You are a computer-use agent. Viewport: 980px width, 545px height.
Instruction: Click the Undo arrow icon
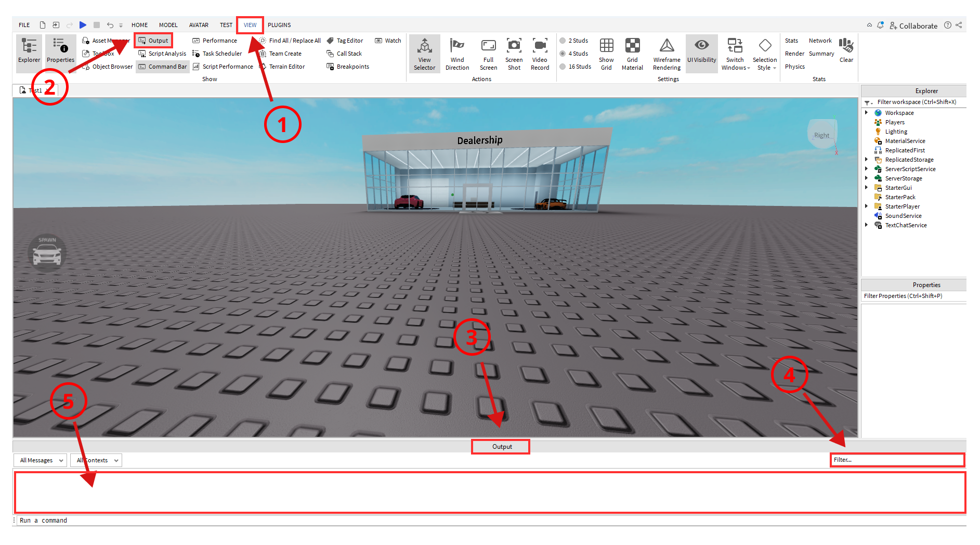coord(110,25)
